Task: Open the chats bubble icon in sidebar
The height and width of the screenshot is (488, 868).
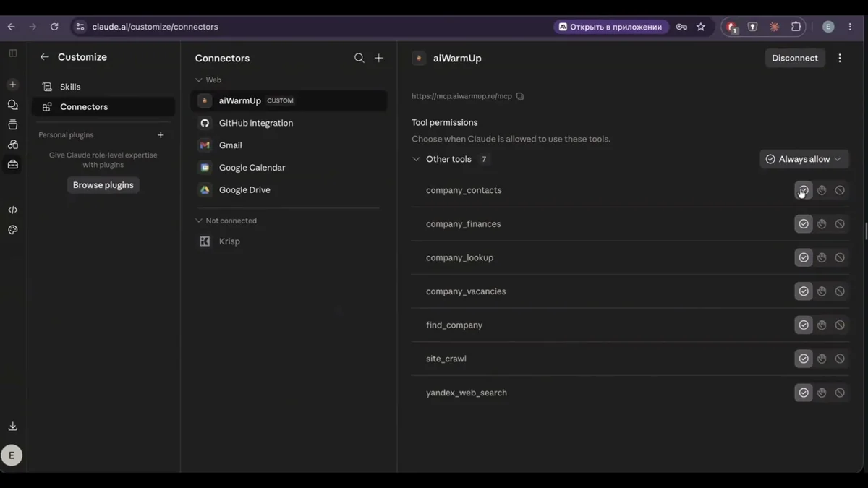Action: pos(12,105)
